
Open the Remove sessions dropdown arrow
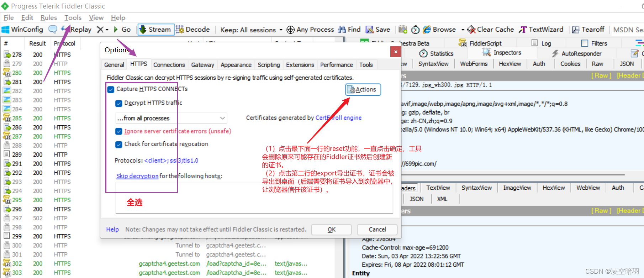pos(107,30)
